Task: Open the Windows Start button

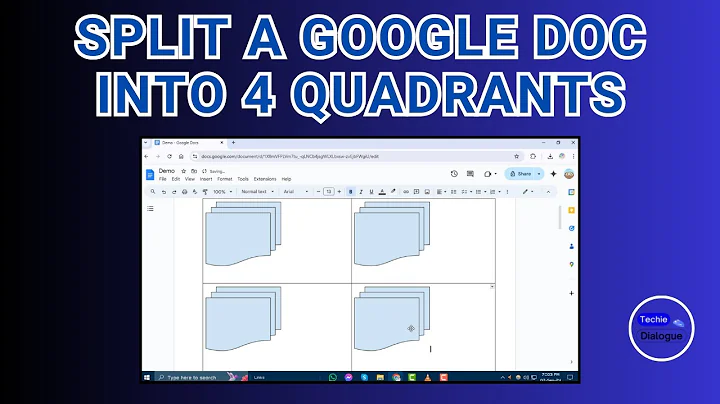Action: pyautogui.click(x=147, y=377)
